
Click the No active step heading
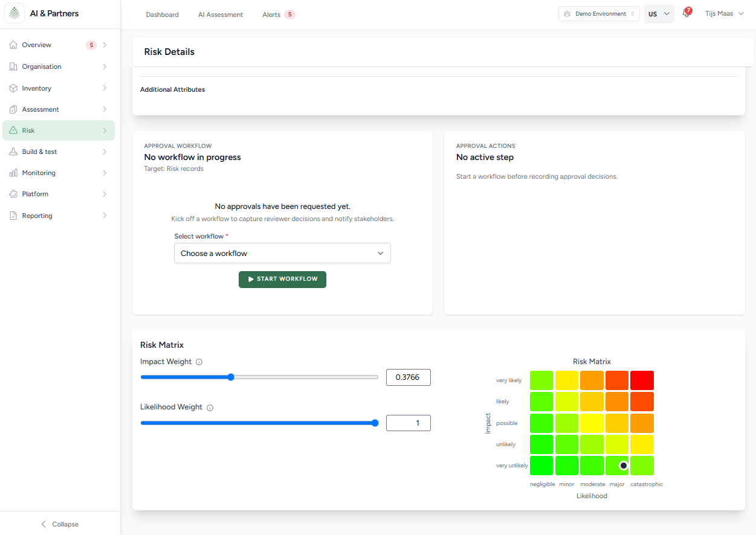pyautogui.click(x=485, y=157)
